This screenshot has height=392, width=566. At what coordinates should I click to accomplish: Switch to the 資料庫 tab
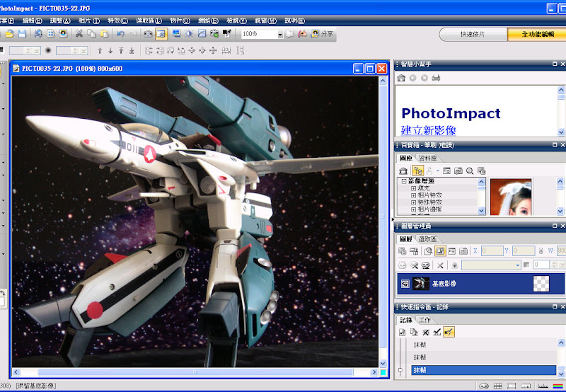428,158
